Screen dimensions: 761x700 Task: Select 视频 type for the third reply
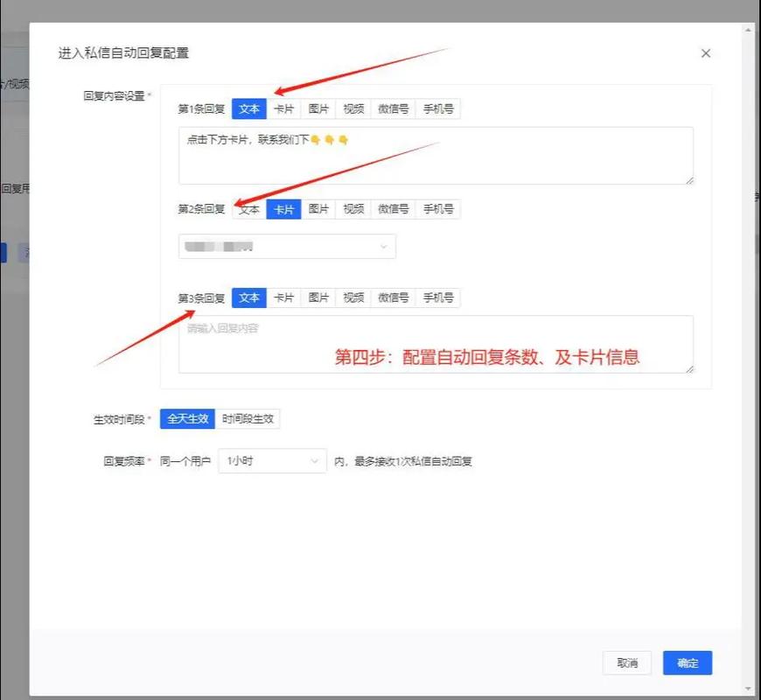353,297
